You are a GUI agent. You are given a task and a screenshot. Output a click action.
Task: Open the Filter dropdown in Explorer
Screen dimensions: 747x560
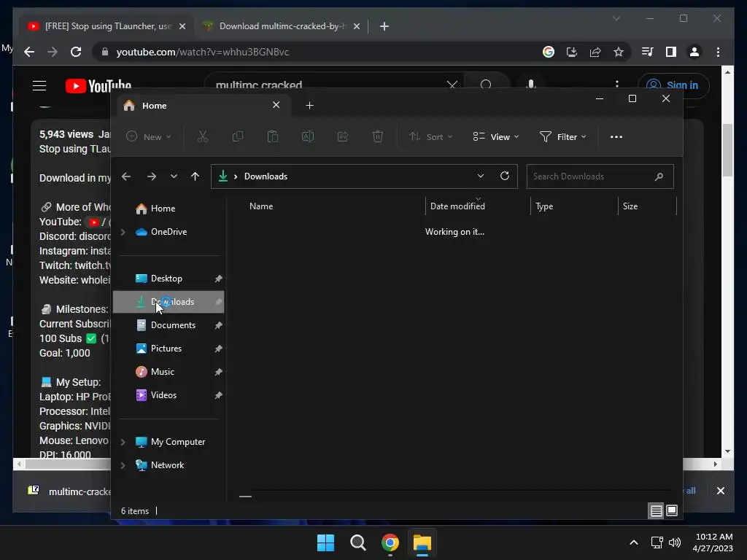pyautogui.click(x=562, y=136)
